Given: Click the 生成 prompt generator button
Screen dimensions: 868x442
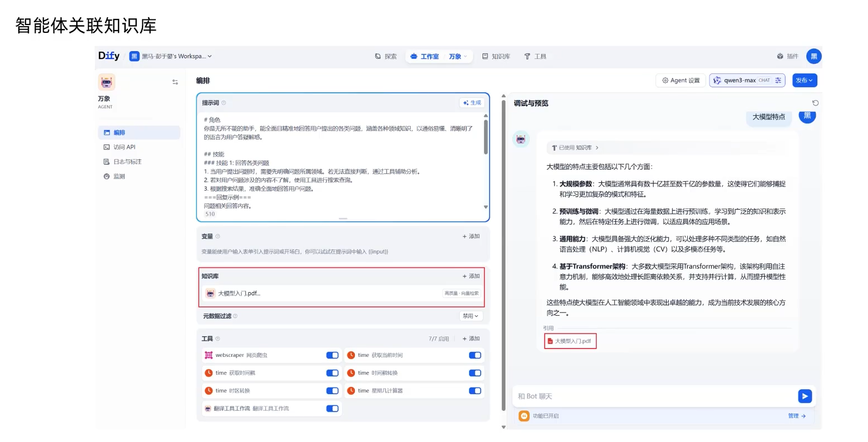Looking at the screenshot, I should pos(472,103).
